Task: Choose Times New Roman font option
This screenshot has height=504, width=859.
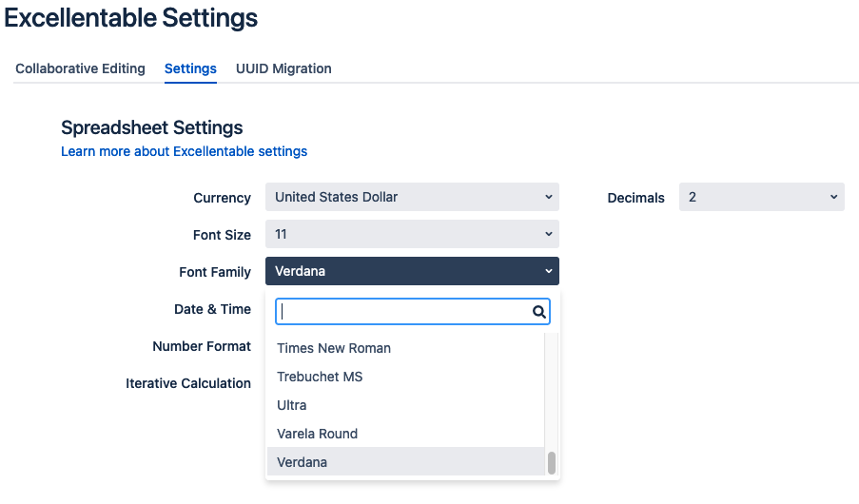Action: pos(334,348)
